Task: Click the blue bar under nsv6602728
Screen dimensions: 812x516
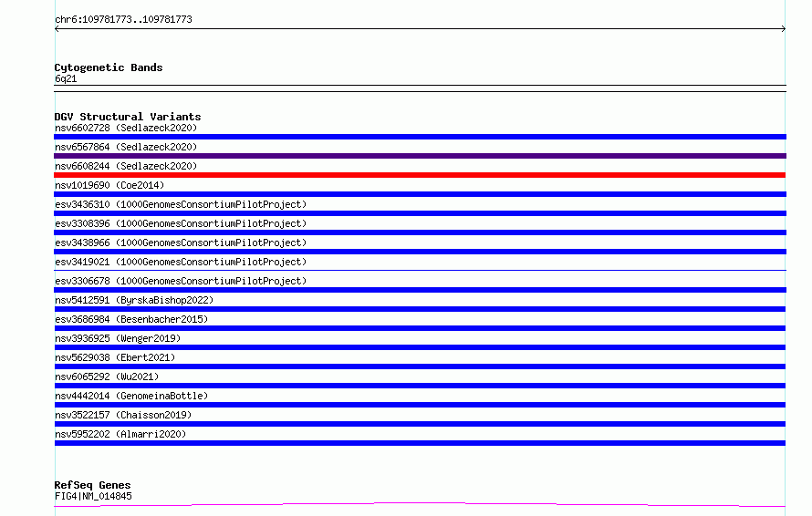Action: (x=420, y=137)
